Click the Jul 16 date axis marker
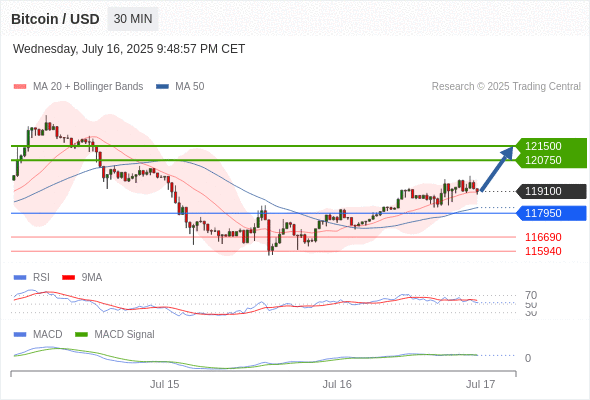 coord(337,384)
